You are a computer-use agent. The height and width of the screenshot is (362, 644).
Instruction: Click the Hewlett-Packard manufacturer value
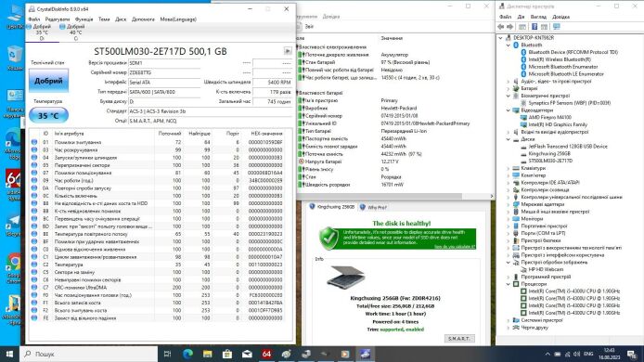click(x=398, y=108)
